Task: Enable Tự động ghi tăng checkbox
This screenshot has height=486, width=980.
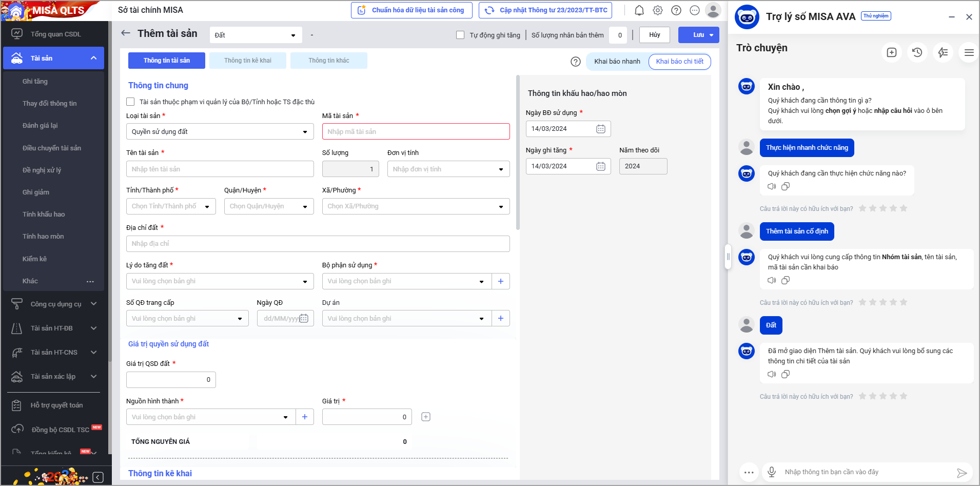Action: click(x=460, y=35)
